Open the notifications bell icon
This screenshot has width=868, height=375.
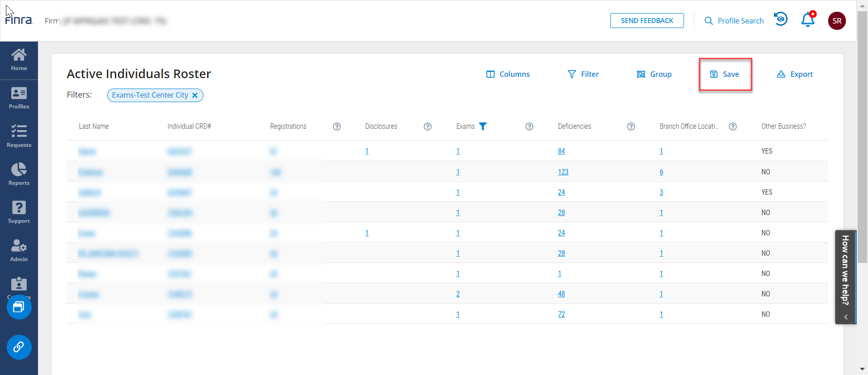[807, 20]
